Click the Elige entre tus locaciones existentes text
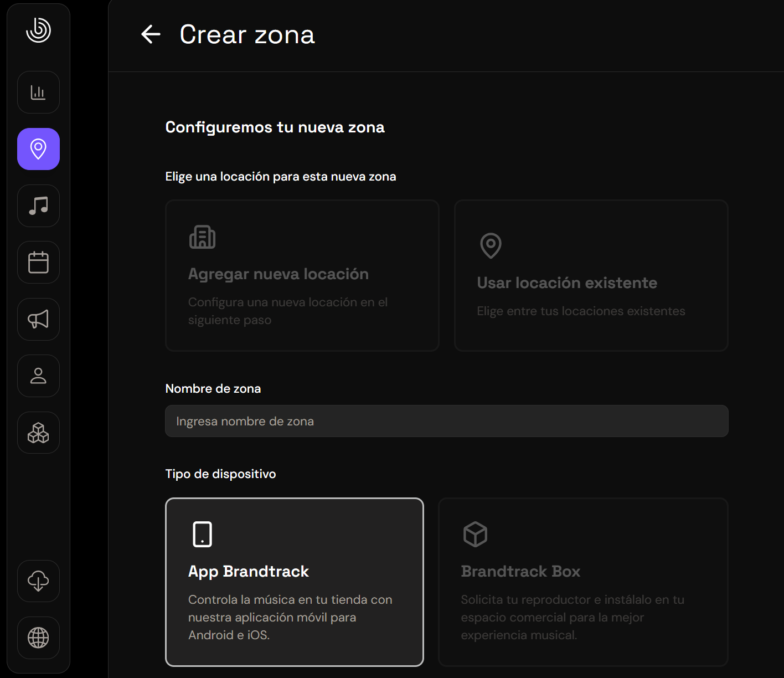Viewport: 784px width, 678px height. click(x=581, y=311)
